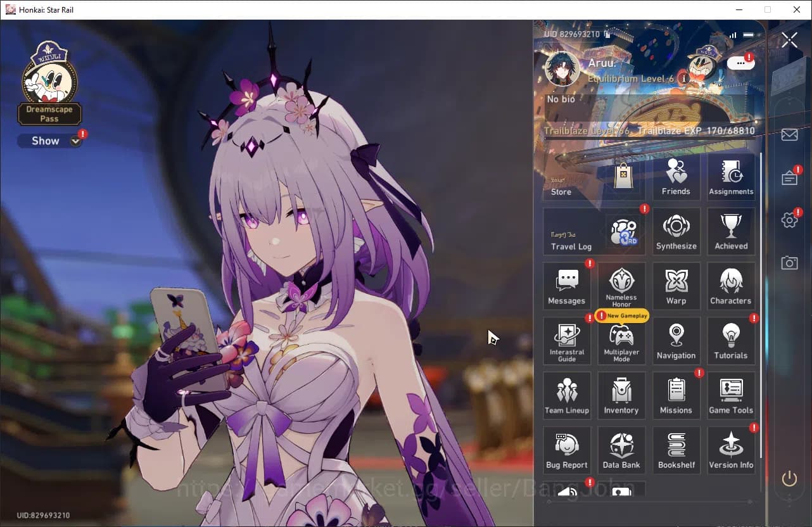Open the Synthesize menu
The image size is (812, 527).
click(x=676, y=232)
